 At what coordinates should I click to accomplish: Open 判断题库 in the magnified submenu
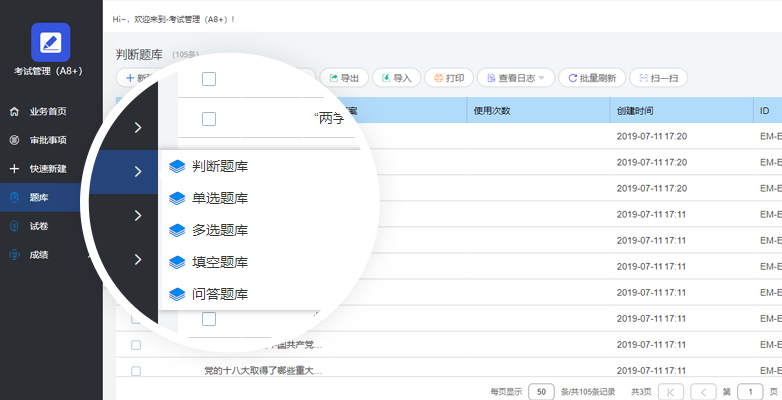(x=220, y=166)
